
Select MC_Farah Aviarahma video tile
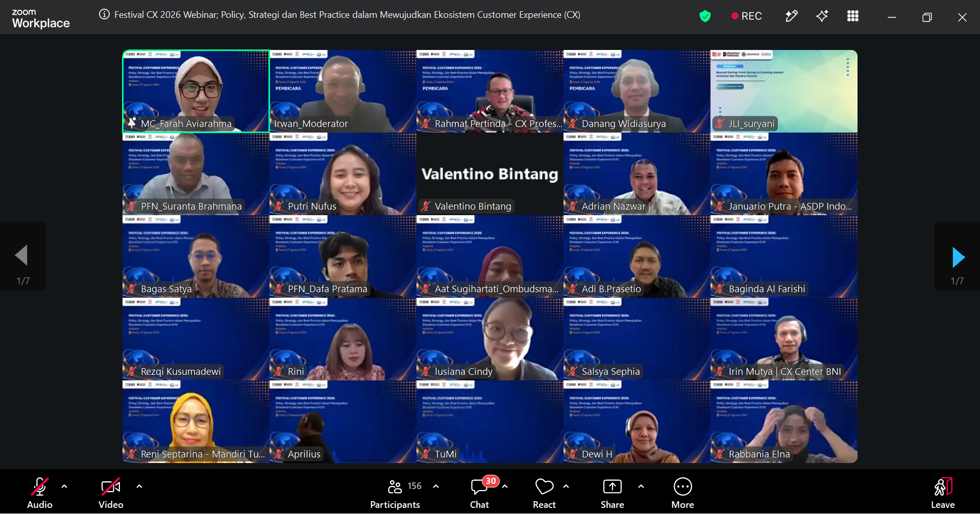click(196, 91)
